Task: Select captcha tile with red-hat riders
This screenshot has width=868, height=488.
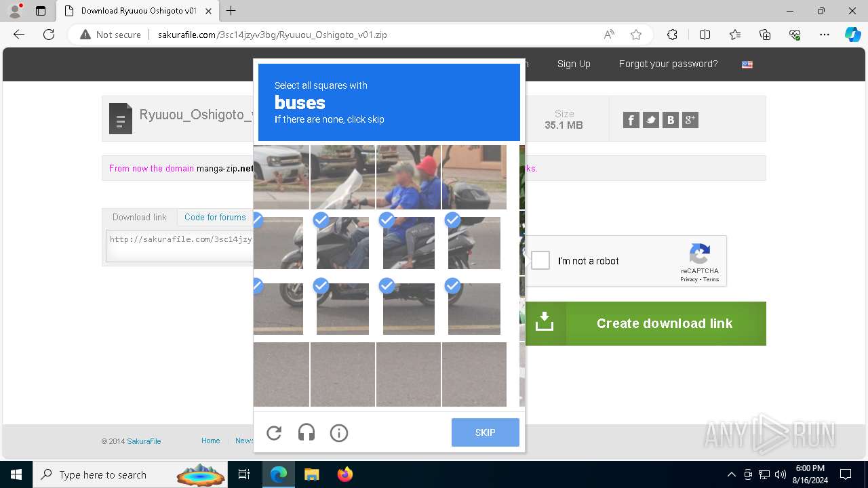Action: [x=408, y=177]
